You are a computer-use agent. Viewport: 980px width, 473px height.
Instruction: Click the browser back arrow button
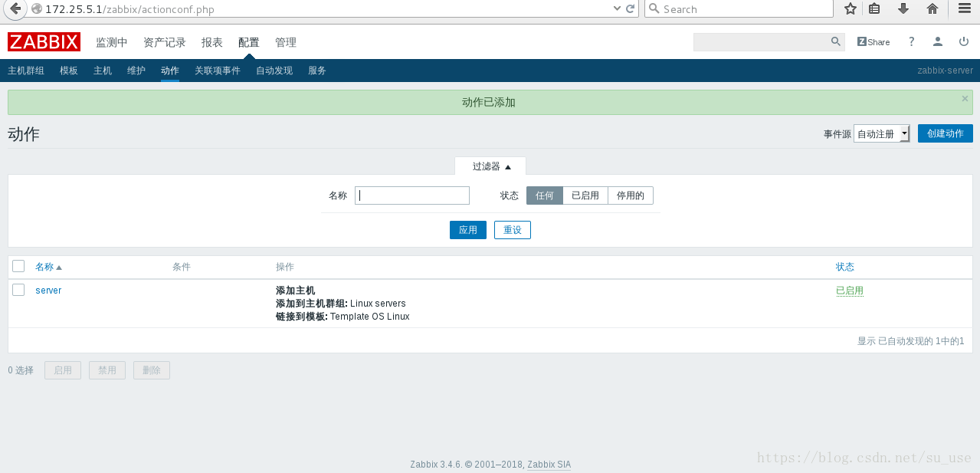coord(15,9)
